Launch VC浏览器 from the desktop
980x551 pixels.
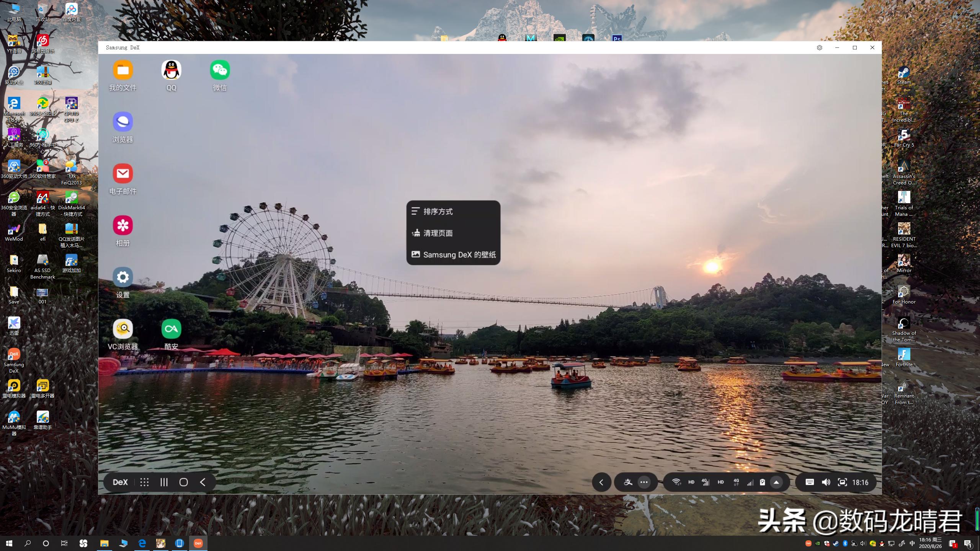122,329
